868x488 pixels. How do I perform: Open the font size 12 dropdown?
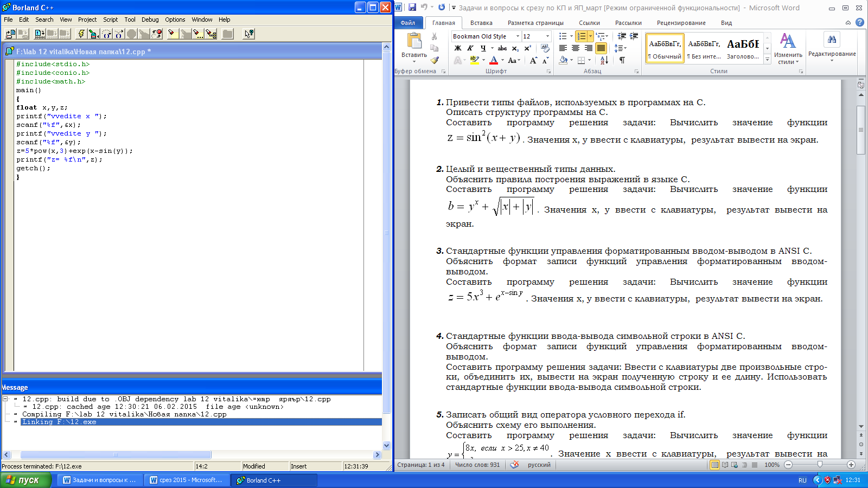(547, 36)
